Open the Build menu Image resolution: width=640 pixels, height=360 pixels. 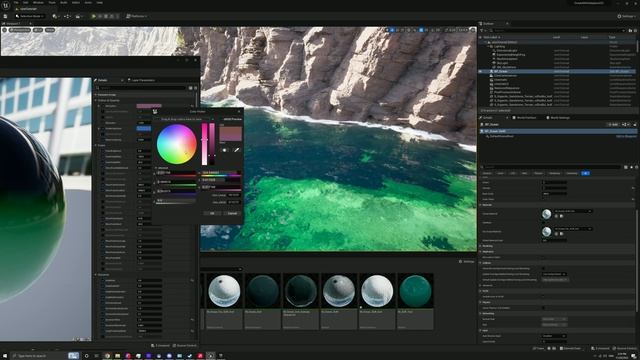click(x=64, y=2)
